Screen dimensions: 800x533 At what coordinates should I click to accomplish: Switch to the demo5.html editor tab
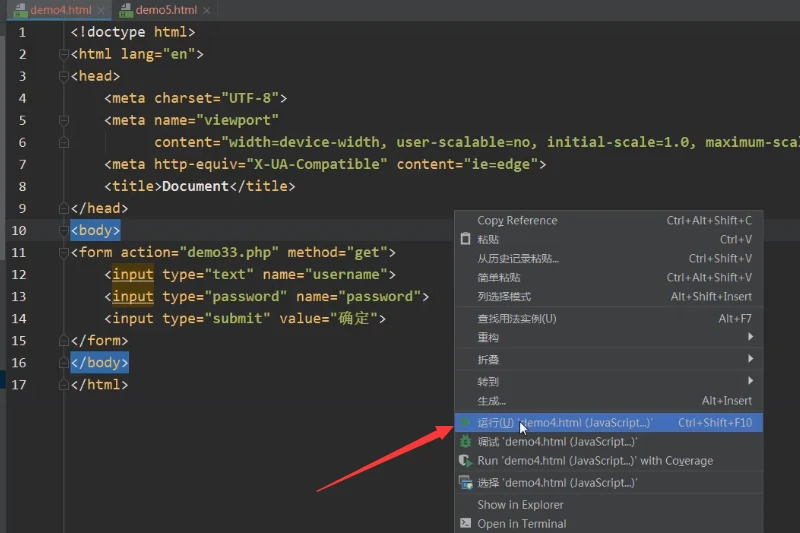click(x=166, y=10)
